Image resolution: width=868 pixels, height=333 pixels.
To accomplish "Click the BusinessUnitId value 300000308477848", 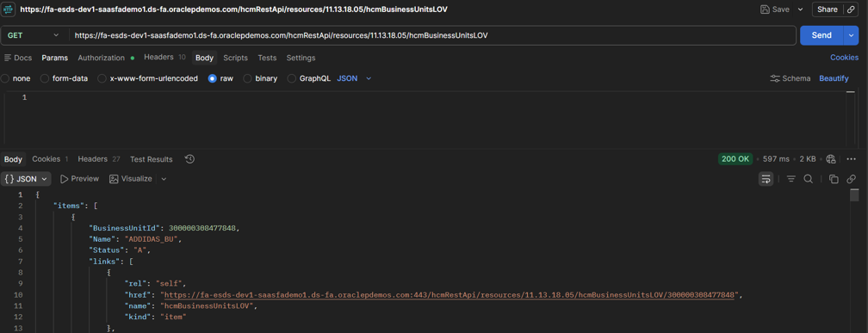I will tap(203, 228).
